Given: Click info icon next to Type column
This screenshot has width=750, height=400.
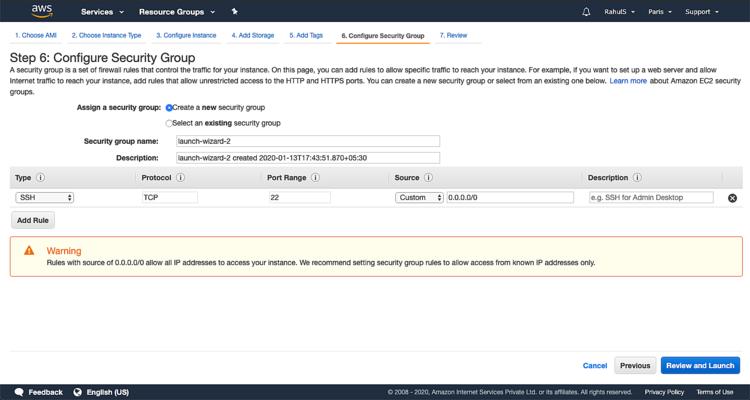Looking at the screenshot, I should 41,178.
